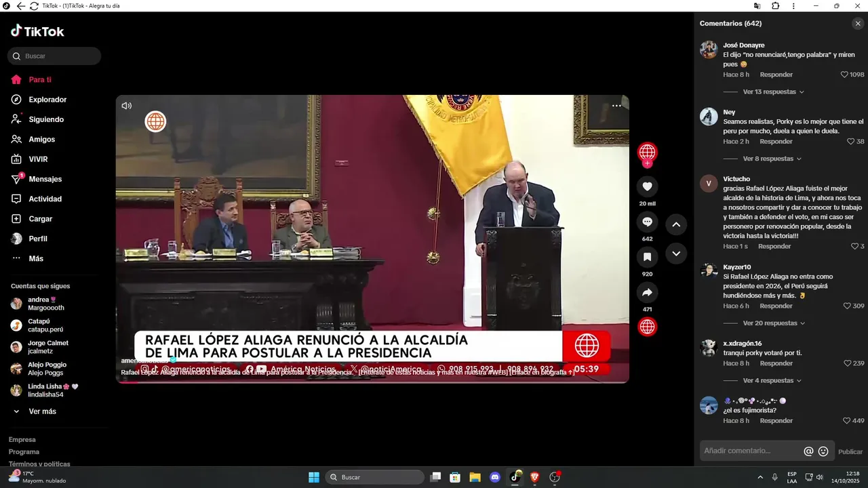Open the Empresa footer link

(x=22, y=439)
